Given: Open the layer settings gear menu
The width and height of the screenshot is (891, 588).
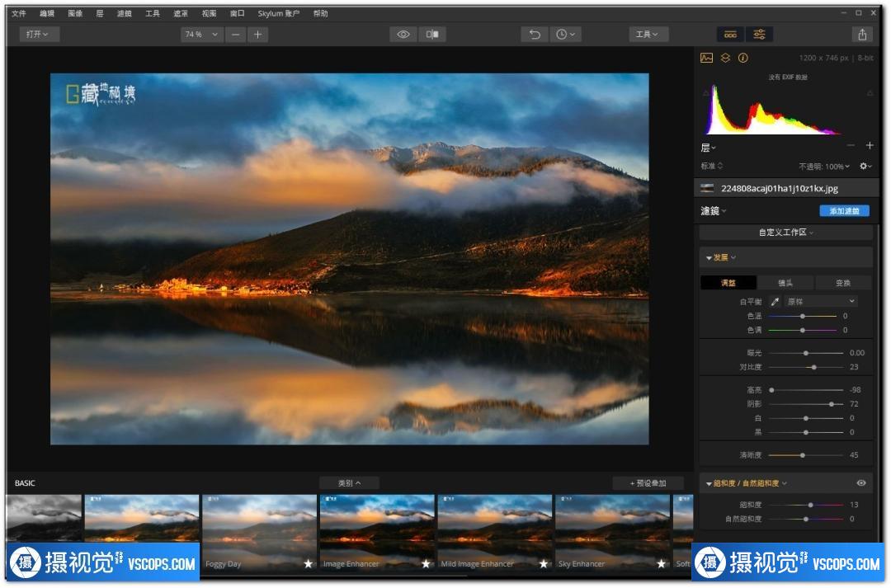Looking at the screenshot, I should 865,166.
